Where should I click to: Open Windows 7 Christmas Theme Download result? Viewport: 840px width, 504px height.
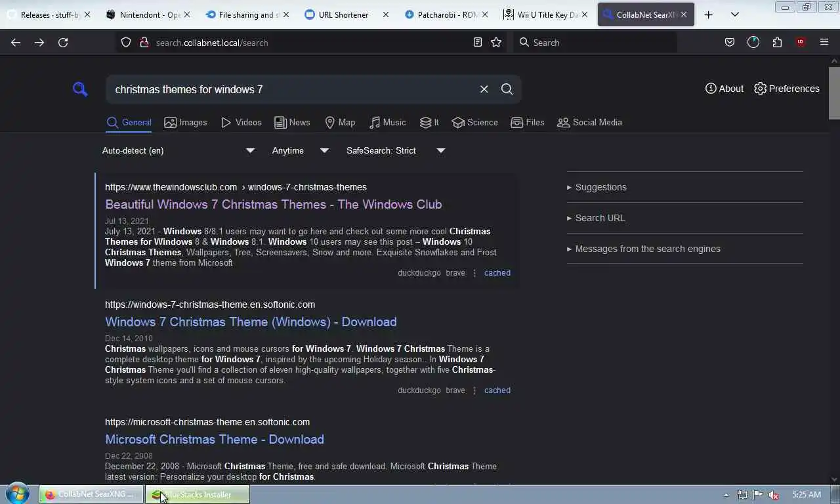coord(251,322)
